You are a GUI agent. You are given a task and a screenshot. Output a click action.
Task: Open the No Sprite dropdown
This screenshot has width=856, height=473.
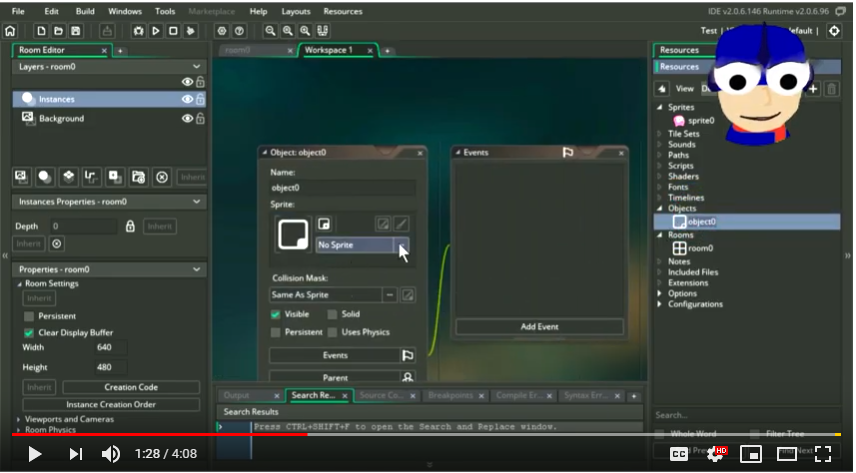click(x=402, y=245)
